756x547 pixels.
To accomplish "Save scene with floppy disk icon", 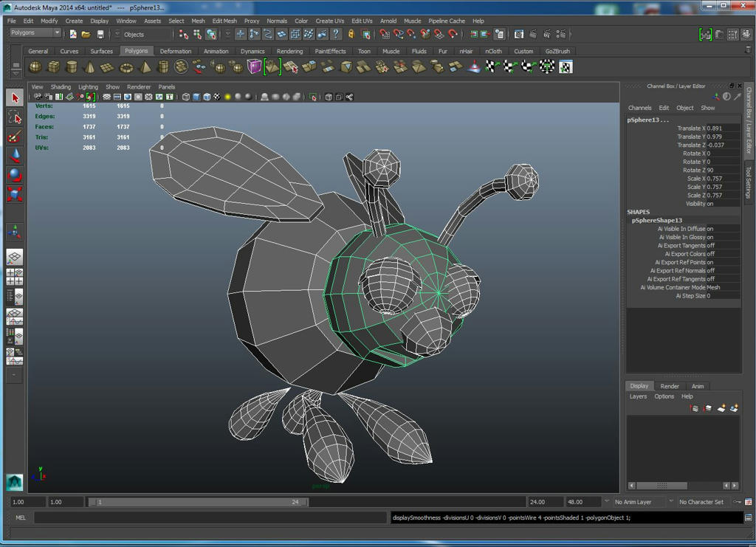I will pyautogui.click(x=100, y=34).
